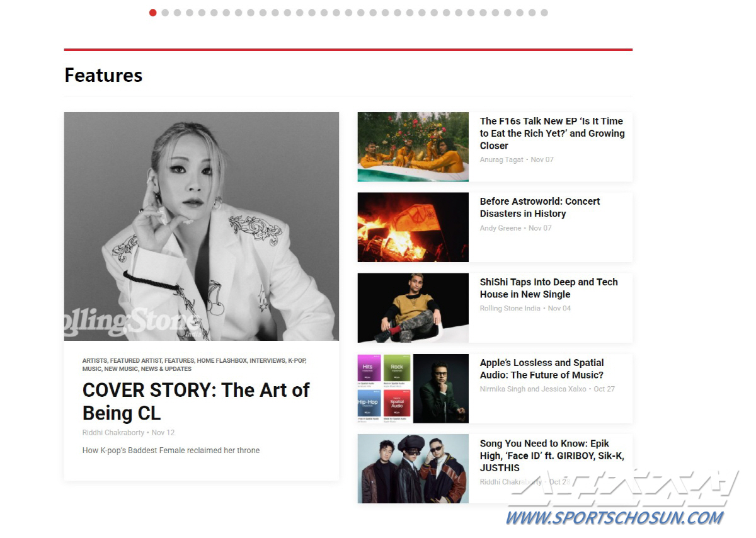Open the F16s band thumbnail
This screenshot has height=538, width=756.
[413, 147]
